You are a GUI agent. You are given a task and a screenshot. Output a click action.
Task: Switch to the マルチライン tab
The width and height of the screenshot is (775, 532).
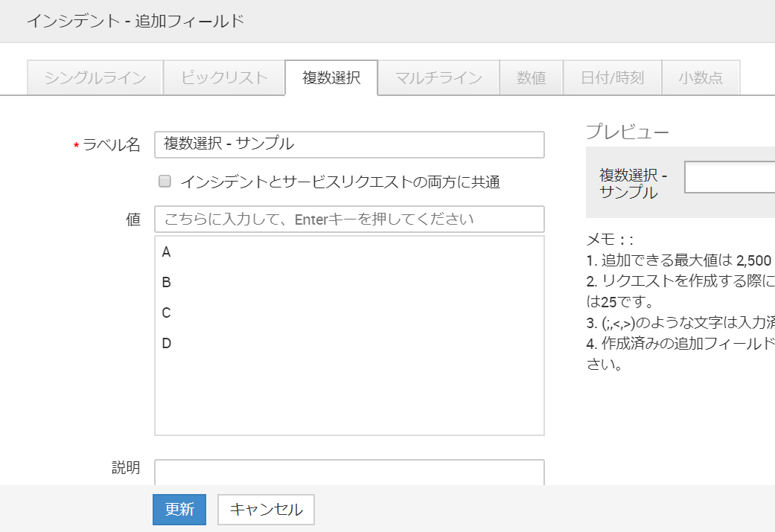click(x=438, y=77)
